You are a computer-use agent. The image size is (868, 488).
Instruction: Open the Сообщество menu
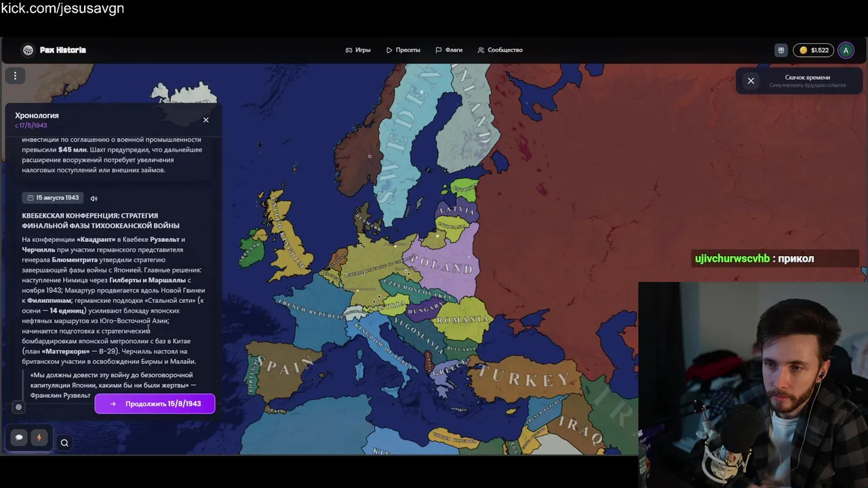tap(500, 50)
